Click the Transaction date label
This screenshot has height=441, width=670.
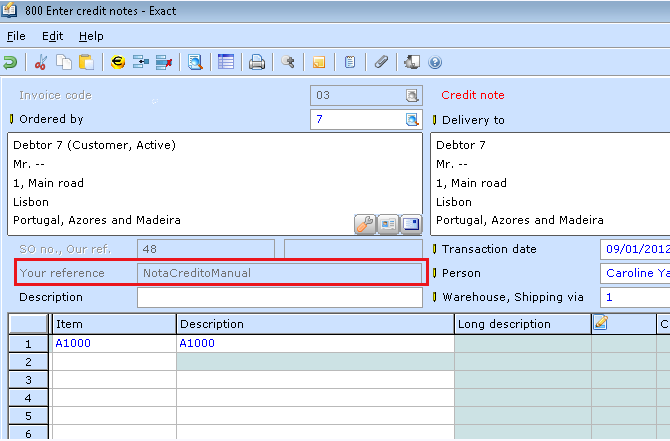pyautogui.click(x=489, y=249)
